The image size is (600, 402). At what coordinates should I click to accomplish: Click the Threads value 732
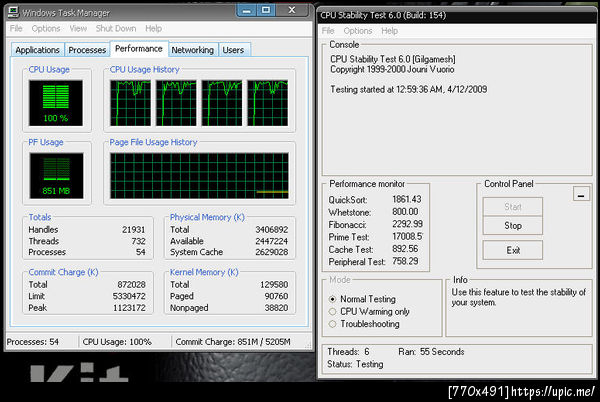(x=138, y=241)
